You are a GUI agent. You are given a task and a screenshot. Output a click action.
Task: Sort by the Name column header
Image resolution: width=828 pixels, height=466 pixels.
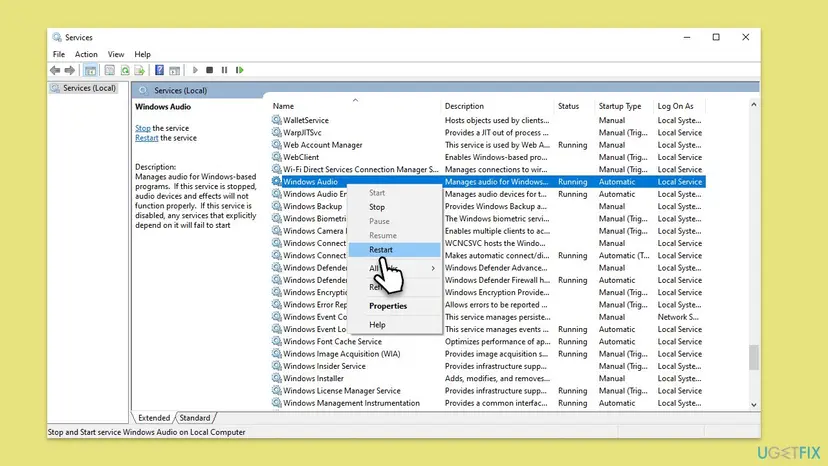354,106
